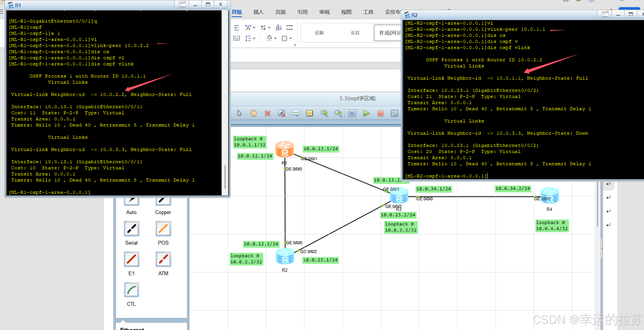Click the text note bubble icon

click(x=296, y=113)
